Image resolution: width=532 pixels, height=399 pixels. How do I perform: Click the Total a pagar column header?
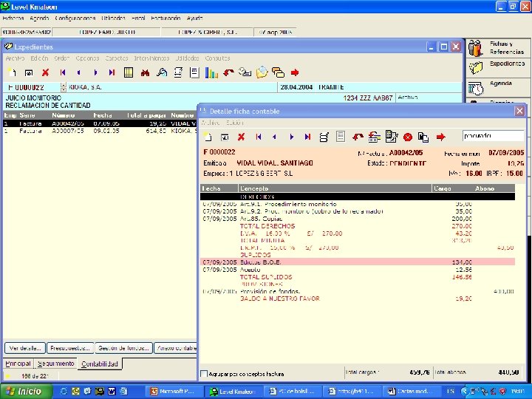click(x=146, y=115)
